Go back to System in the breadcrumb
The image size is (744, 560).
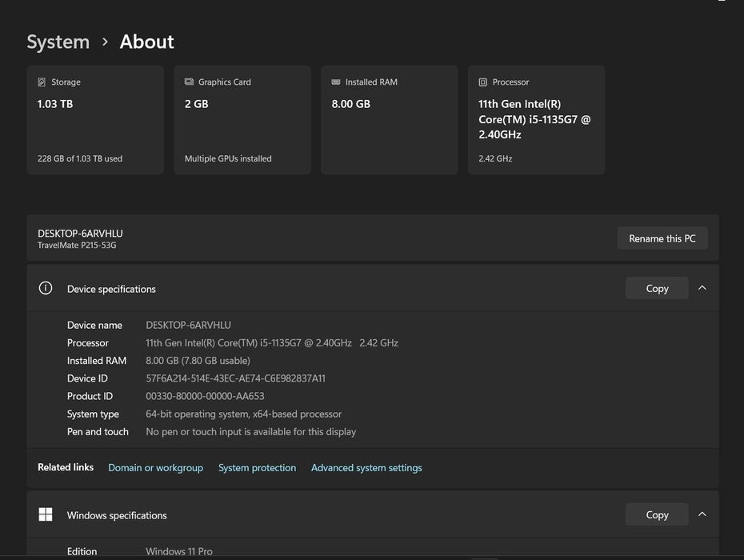point(58,42)
